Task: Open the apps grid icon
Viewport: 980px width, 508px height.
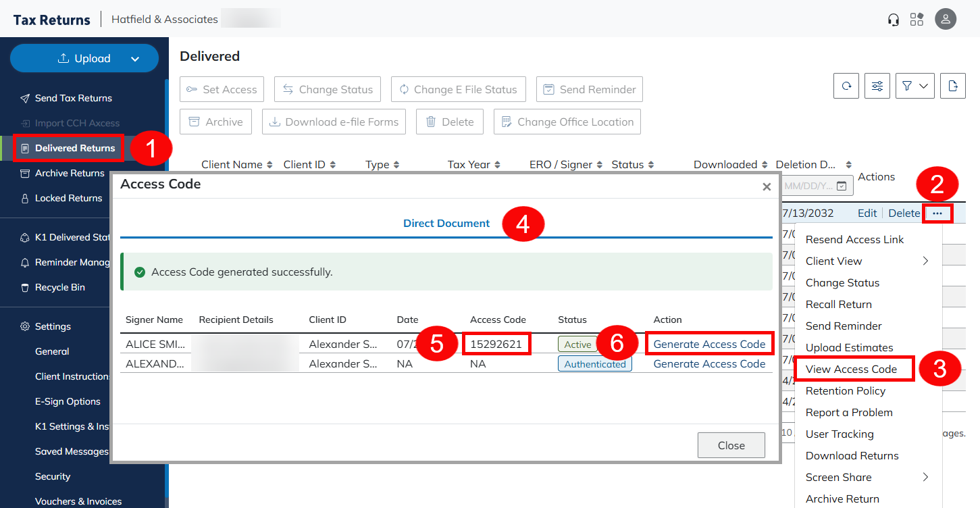Action: pos(917,20)
